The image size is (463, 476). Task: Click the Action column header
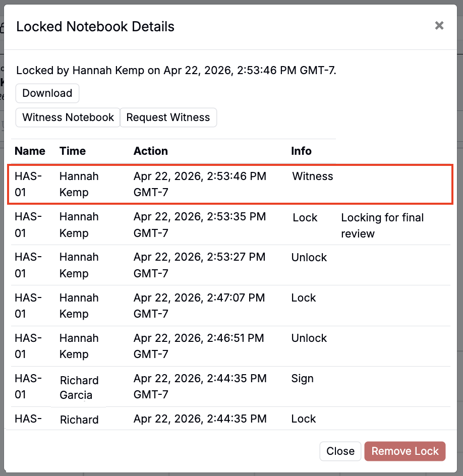pos(151,151)
